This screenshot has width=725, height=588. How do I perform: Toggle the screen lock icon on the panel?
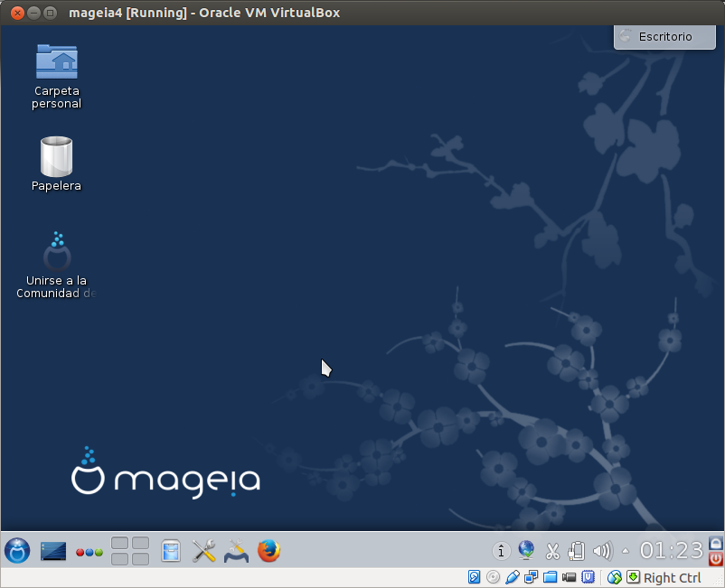(714, 544)
